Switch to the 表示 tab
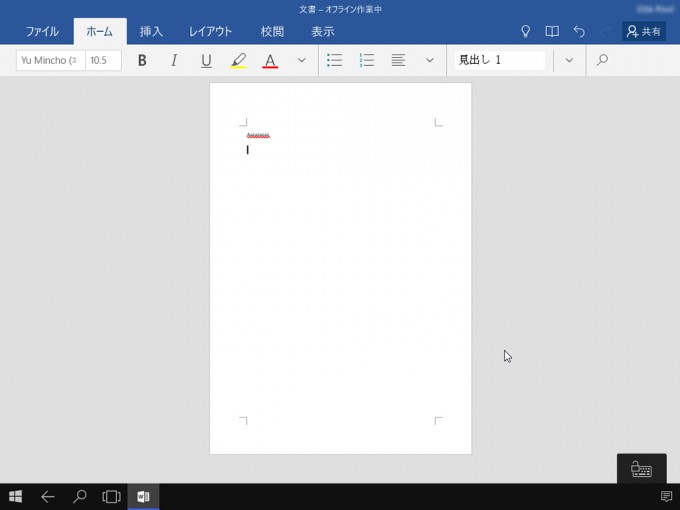This screenshot has width=680, height=510. coord(323,32)
